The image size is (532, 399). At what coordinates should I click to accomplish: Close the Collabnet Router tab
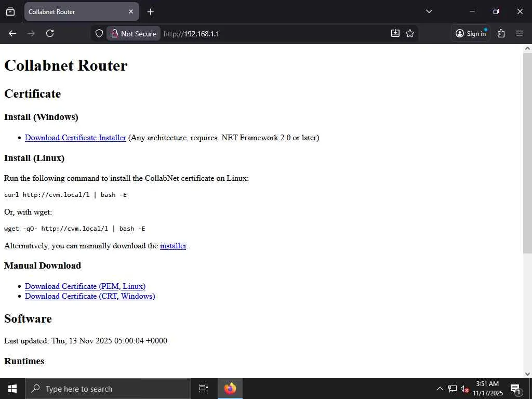[131, 11]
